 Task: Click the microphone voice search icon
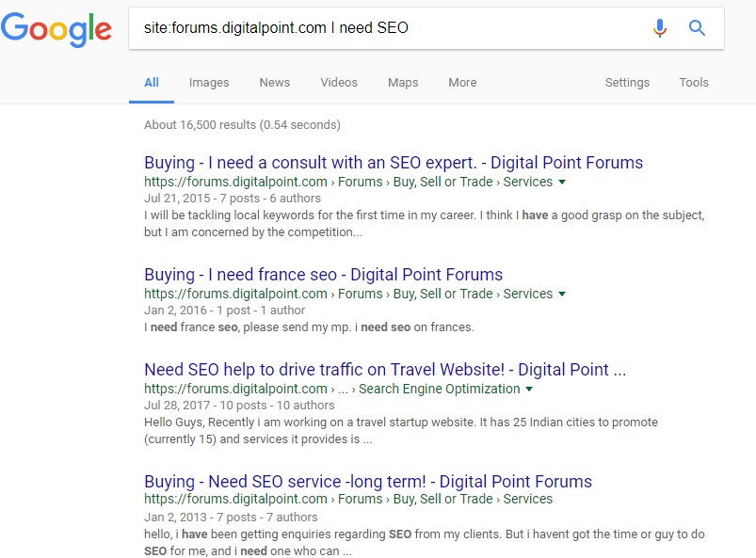(660, 28)
